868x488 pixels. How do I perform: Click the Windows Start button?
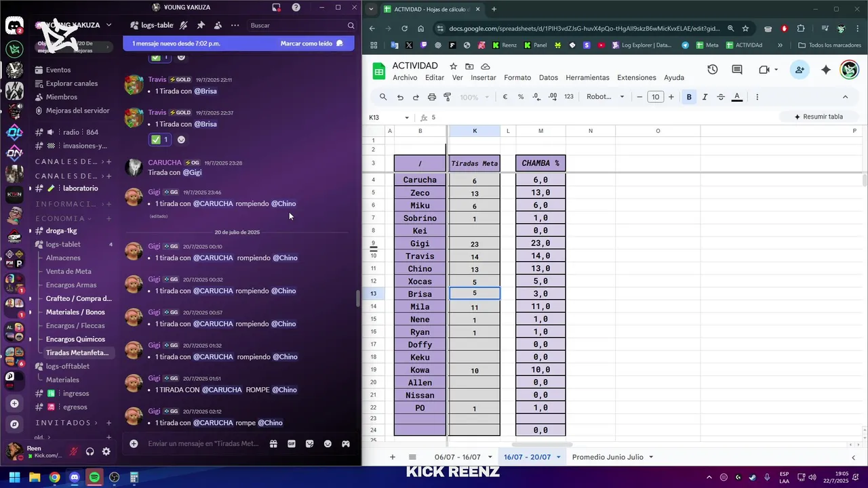coord(14,477)
